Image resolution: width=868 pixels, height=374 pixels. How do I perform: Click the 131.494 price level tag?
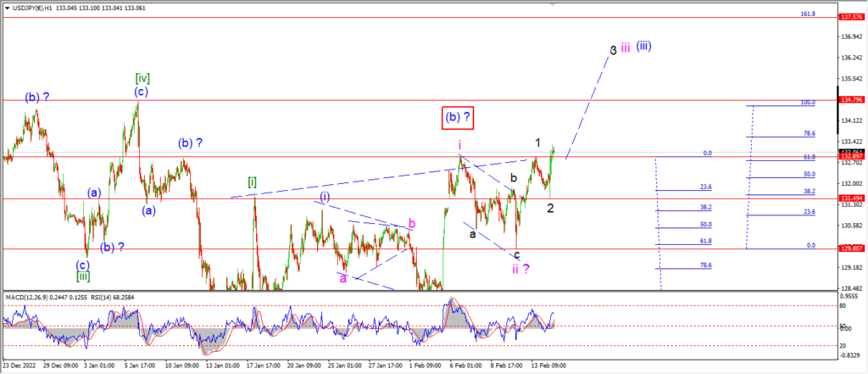(851, 198)
